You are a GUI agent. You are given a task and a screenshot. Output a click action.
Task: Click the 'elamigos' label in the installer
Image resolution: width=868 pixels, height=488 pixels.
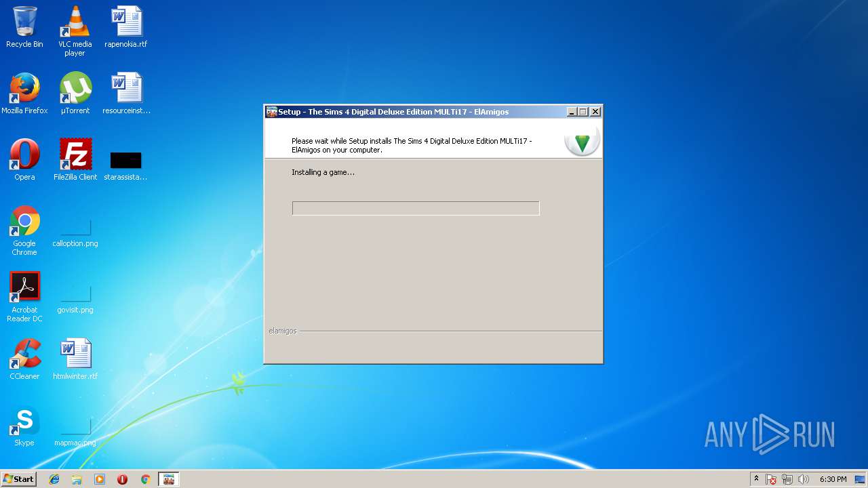tap(282, 331)
